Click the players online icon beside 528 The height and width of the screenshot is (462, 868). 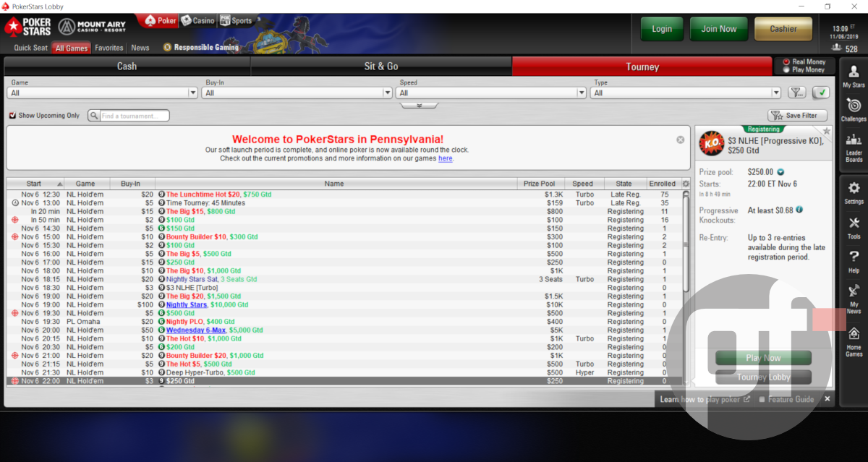pyautogui.click(x=837, y=48)
